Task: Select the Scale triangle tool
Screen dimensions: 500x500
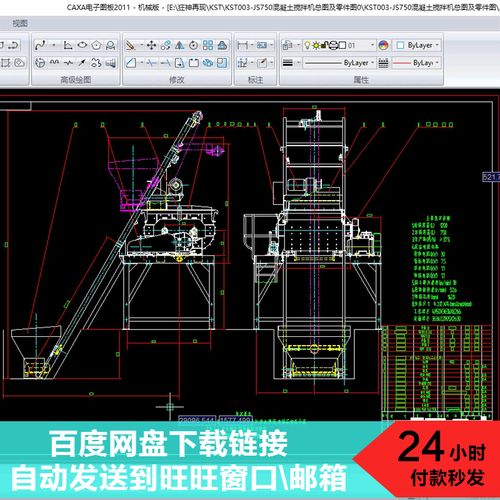Action: click(x=222, y=45)
